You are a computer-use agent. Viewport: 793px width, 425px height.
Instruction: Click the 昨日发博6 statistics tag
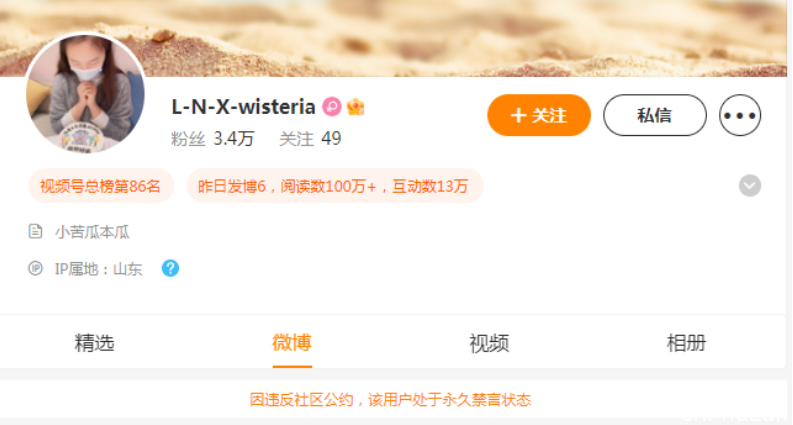335,186
